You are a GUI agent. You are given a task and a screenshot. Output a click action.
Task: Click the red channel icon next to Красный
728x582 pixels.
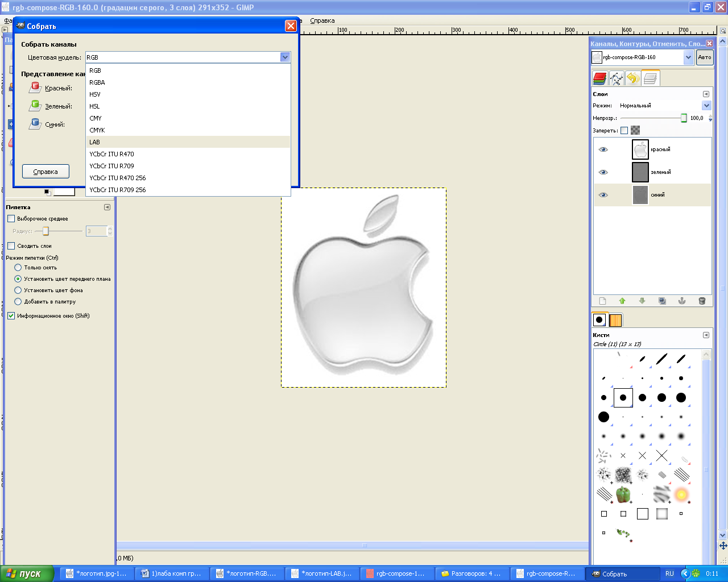tap(35, 88)
